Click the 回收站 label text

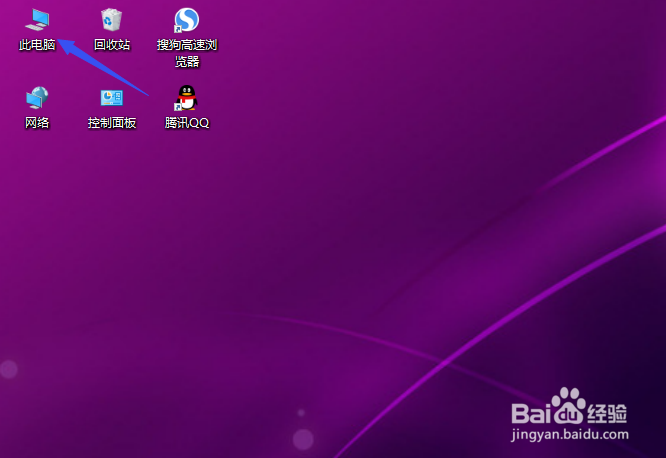click(112, 45)
